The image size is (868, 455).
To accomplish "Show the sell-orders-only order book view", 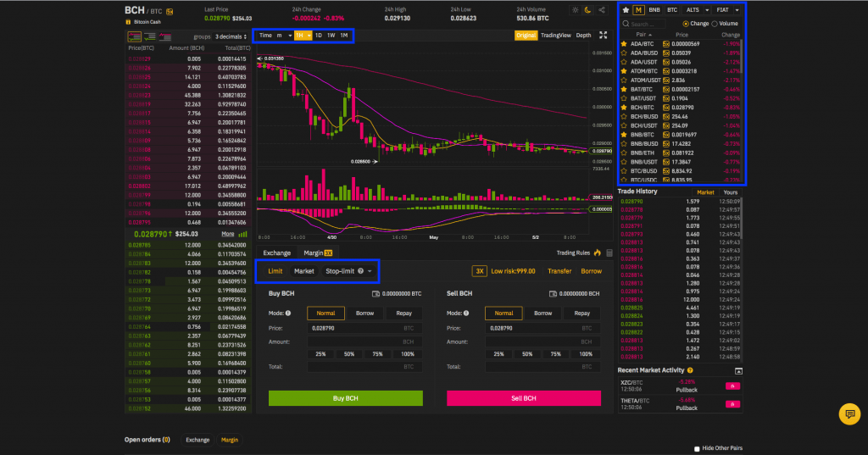I will pos(165,36).
